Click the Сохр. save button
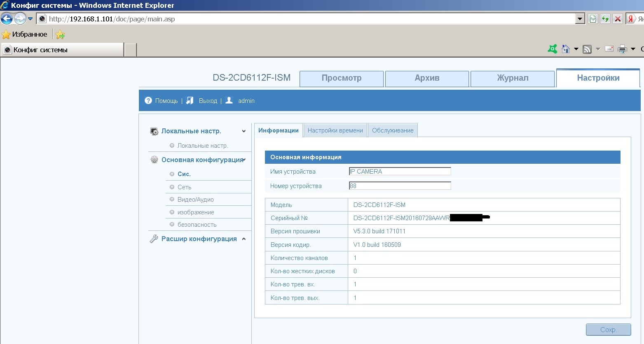This screenshot has width=644, height=344. [608, 330]
